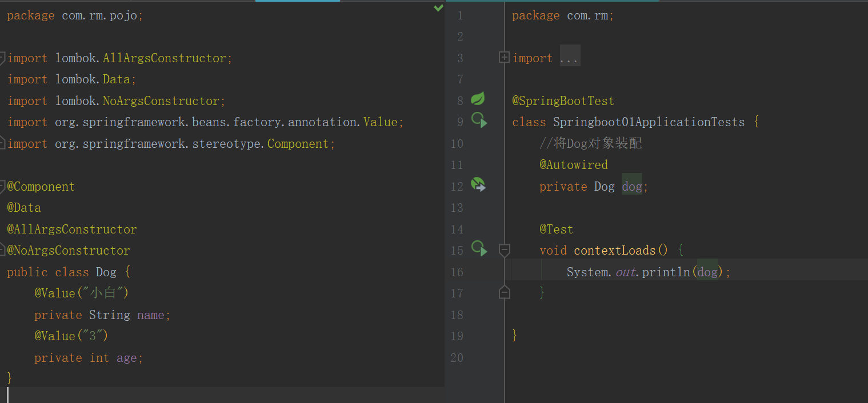Click the highlighted dog field name

tap(631, 187)
